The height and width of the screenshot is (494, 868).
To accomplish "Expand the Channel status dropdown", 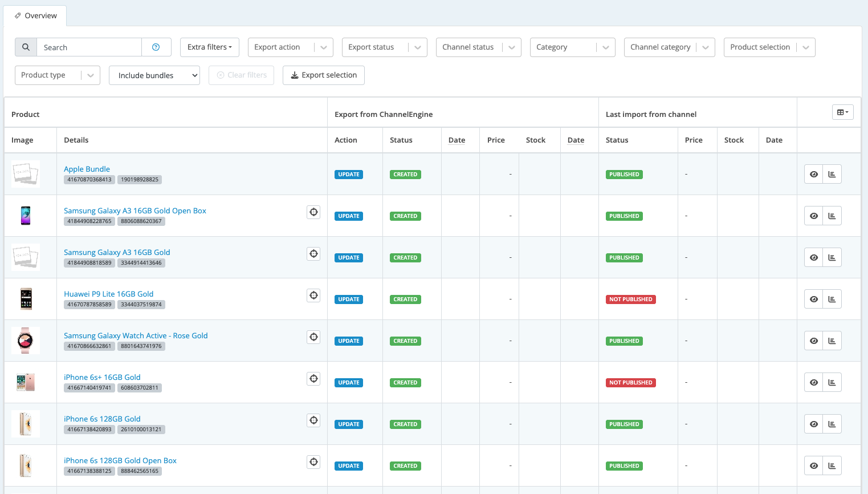I will coord(479,47).
